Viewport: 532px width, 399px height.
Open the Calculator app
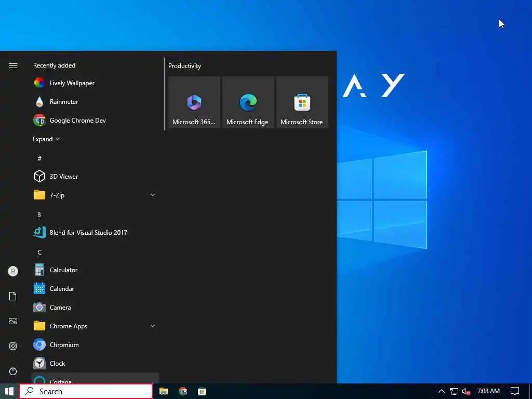pos(95,270)
